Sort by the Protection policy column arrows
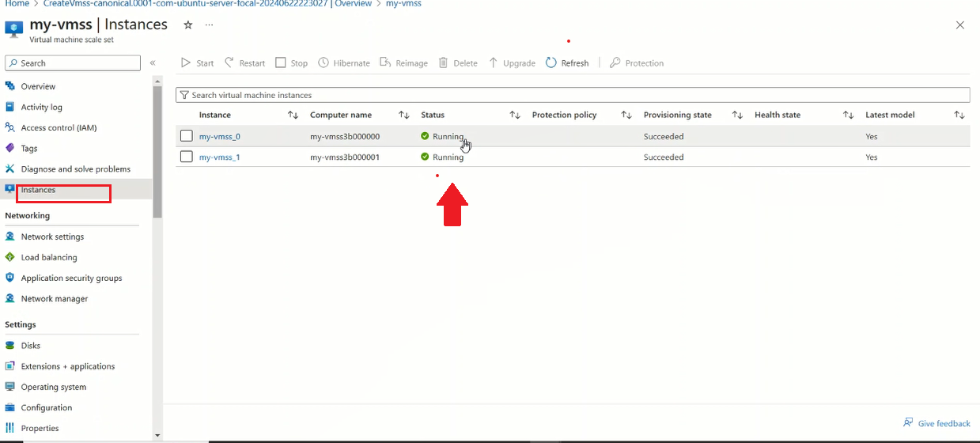Image resolution: width=980 pixels, height=443 pixels. tap(626, 115)
